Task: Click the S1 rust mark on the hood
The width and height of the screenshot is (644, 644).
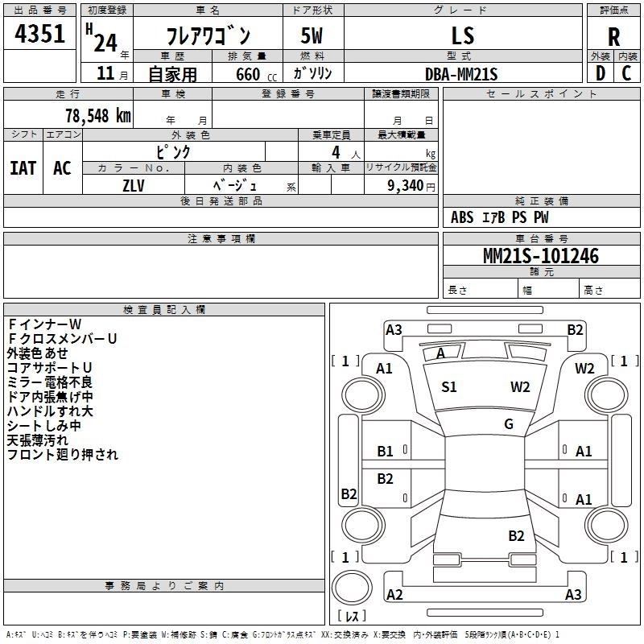Action: 449,387
